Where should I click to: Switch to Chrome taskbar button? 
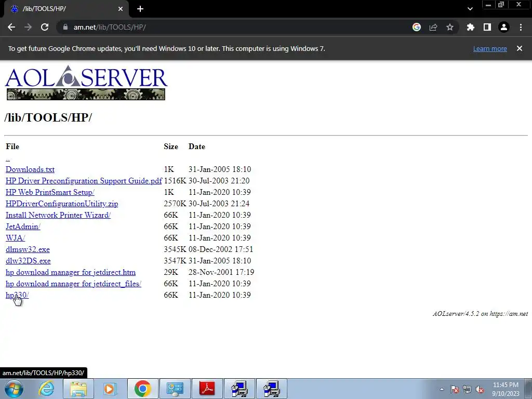coord(142,389)
